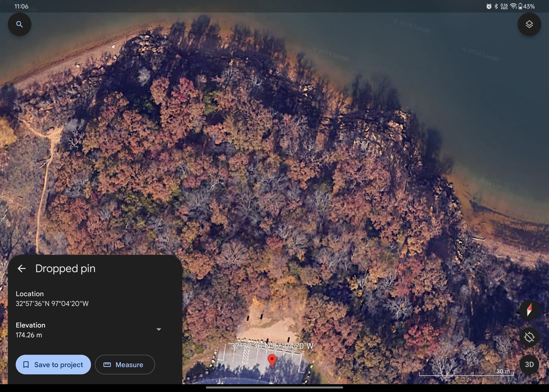Select the red dropped pin marker
This screenshot has height=392, width=549.
pyautogui.click(x=272, y=361)
